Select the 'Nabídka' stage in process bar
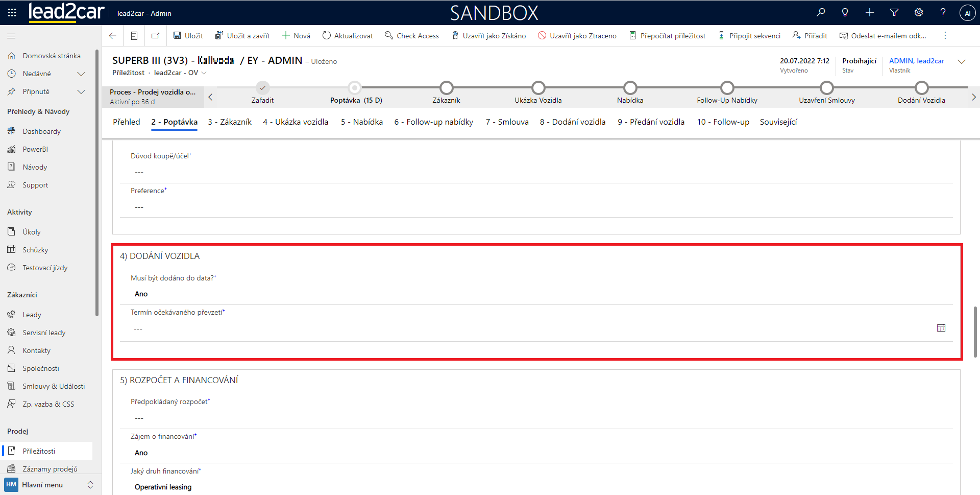The height and width of the screenshot is (495, 980). [630, 88]
